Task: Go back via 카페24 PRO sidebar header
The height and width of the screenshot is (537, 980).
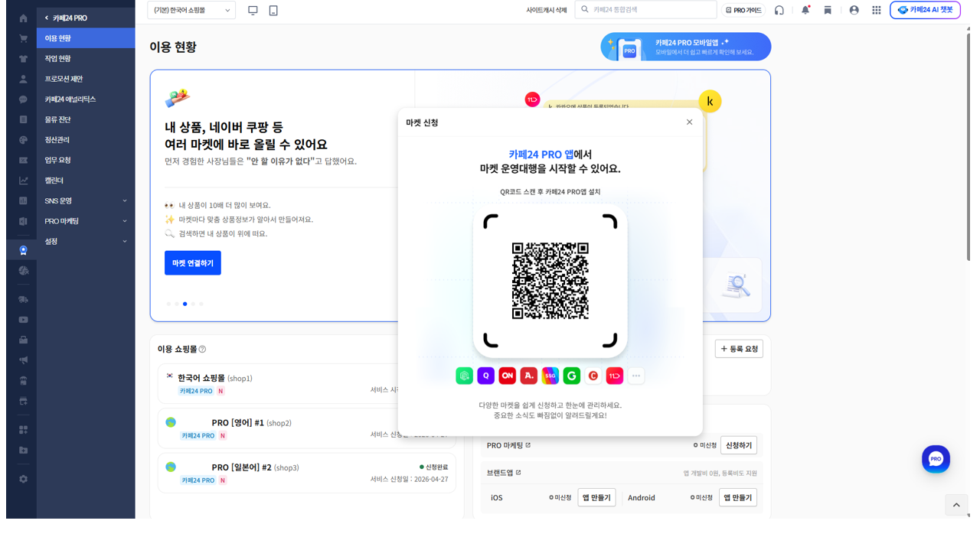Action: pyautogui.click(x=66, y=18)
